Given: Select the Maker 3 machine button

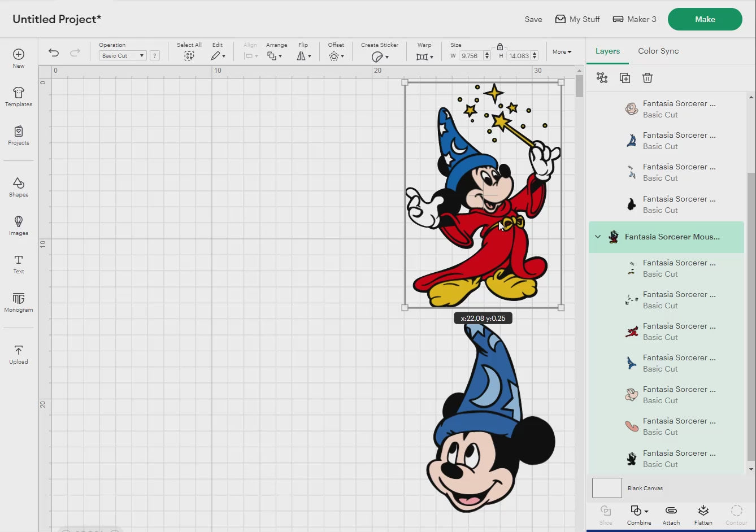Looking at the screenshot, I should point(635,19).
